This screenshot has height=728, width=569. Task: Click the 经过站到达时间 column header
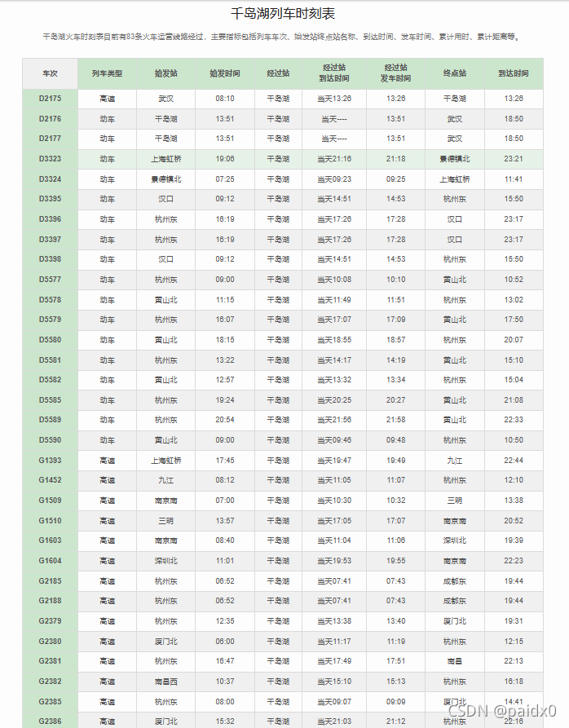334,73
